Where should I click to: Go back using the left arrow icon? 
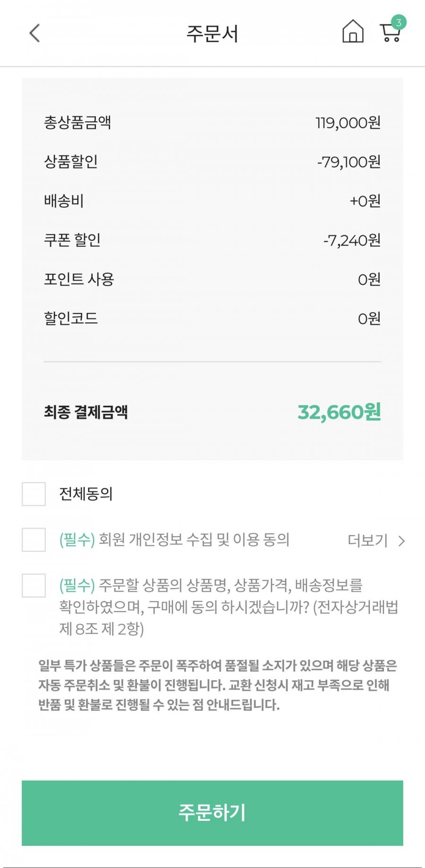click(x=34, y=33)
